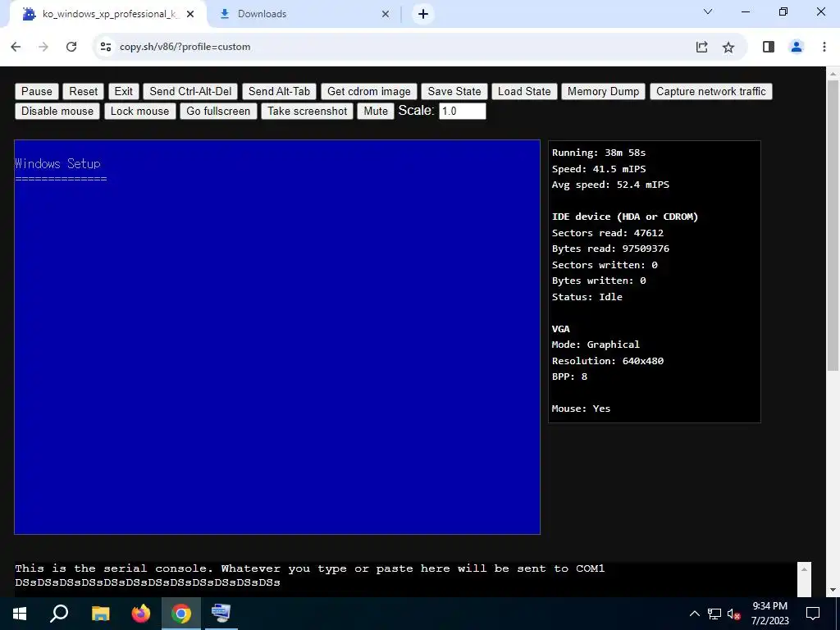
Task: Click Send Ctrl-Alt-Del
Action: click(x=190, y=91)
